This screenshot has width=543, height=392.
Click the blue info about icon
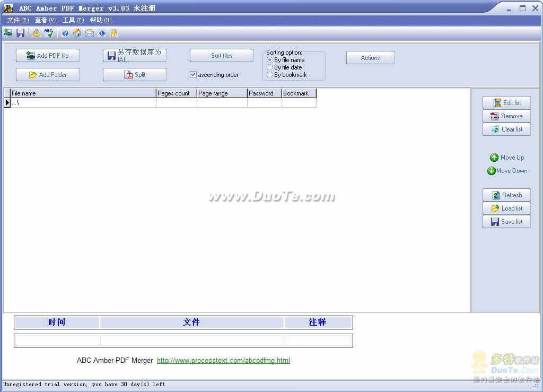coord(102,33)
